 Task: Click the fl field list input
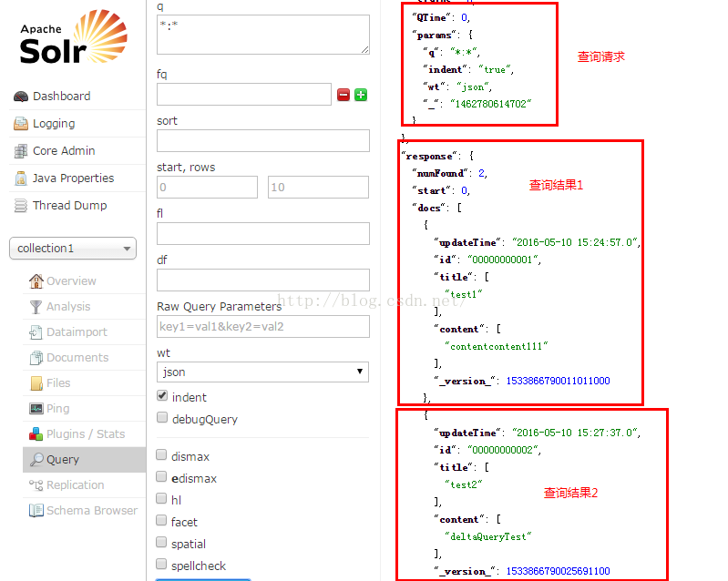pyautogui.click(x=263, y=233)
